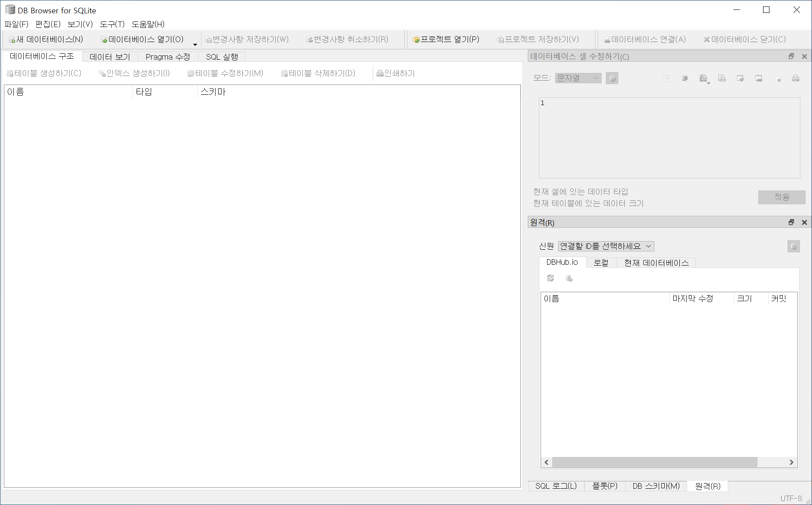The width and height of the screenshot is (812, 505).
Task: Open the 도구(T) menu
Action: tap(112, 24)
